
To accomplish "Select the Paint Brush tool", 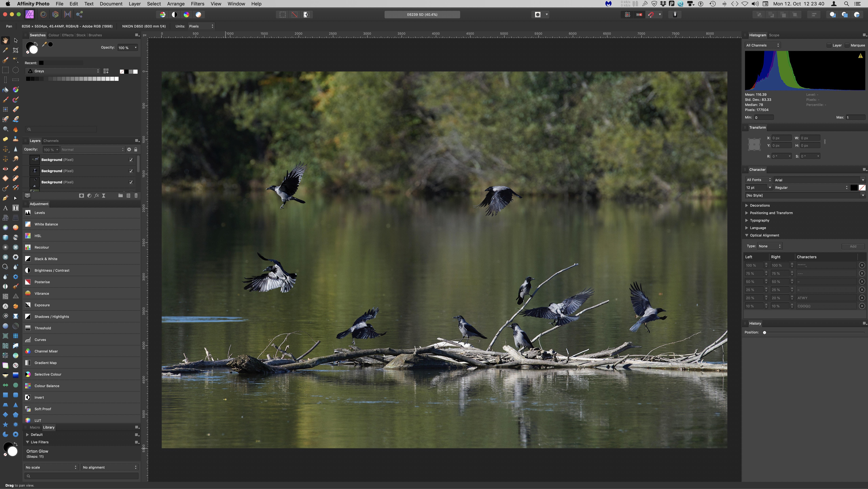I will (5, 100).
